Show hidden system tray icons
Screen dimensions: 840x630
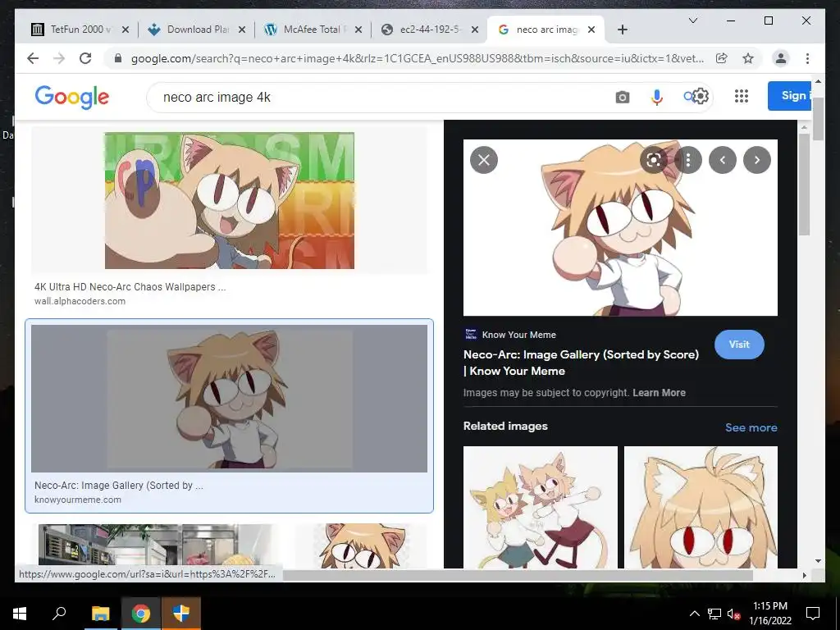pos(694,614)
